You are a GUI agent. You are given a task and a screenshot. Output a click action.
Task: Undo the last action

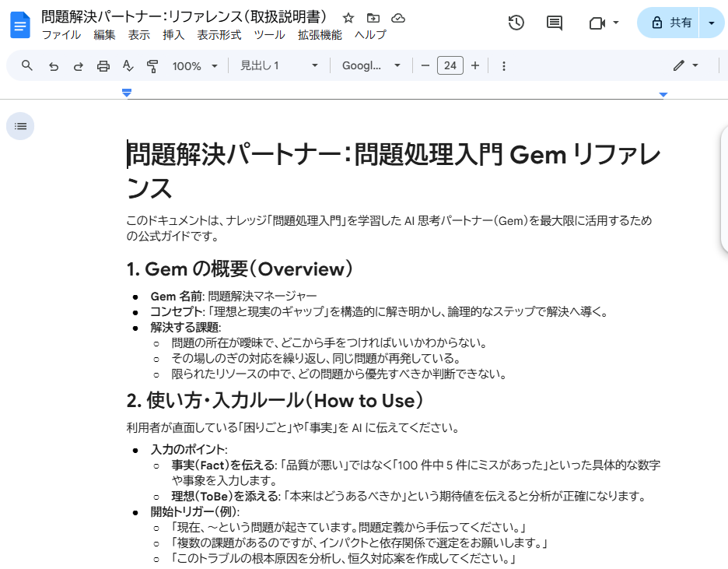(54, 66)
